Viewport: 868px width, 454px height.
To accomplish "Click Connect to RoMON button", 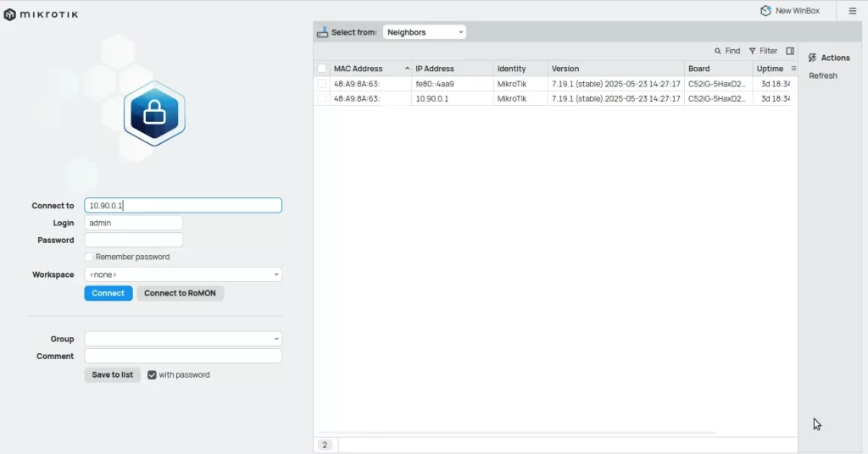I will (x=180, y=293).
